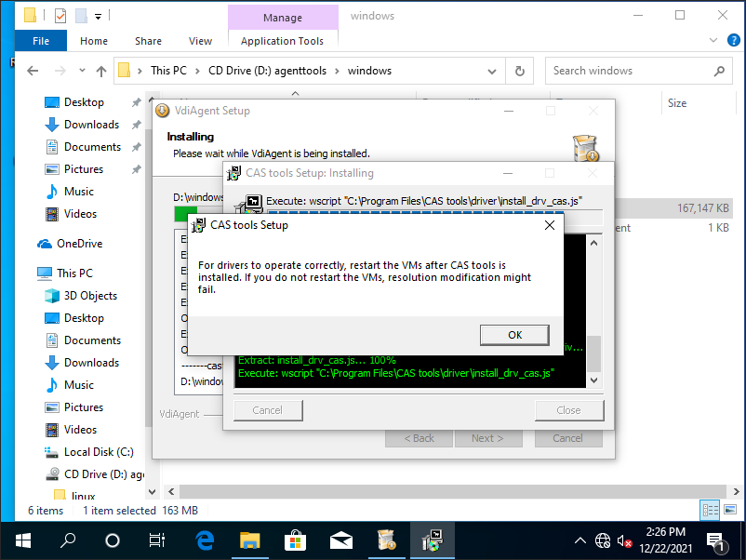Open Microsoft Store from the taskbar
This screenshot has height=560, width=746.
(295, 540)
